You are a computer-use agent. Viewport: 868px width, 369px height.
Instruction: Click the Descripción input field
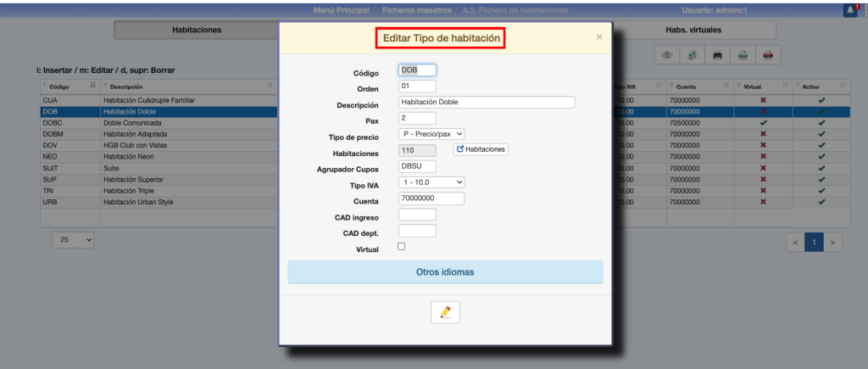(x=486, y=103)
